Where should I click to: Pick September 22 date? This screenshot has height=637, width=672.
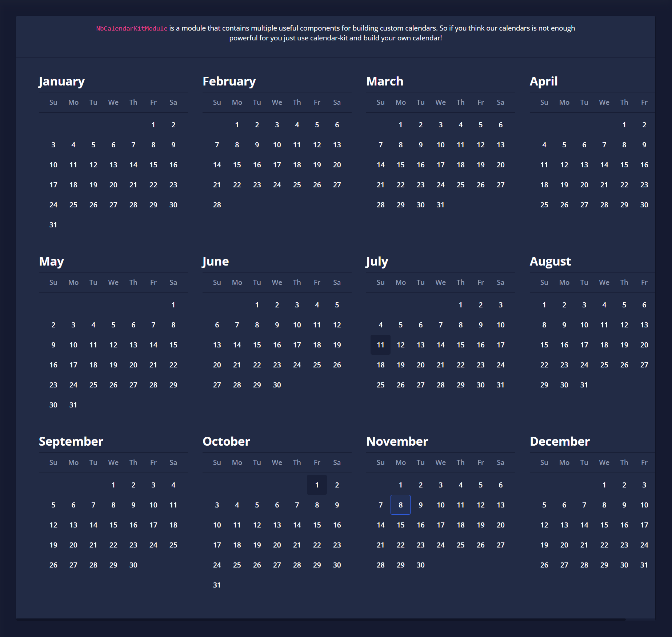pyautogui.click(x=113, y=545)
